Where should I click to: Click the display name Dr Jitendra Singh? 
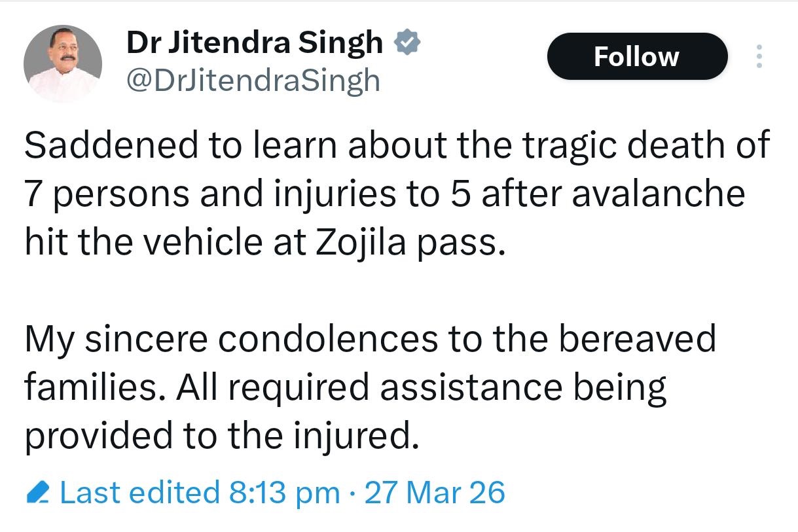(x=254, y=43)
